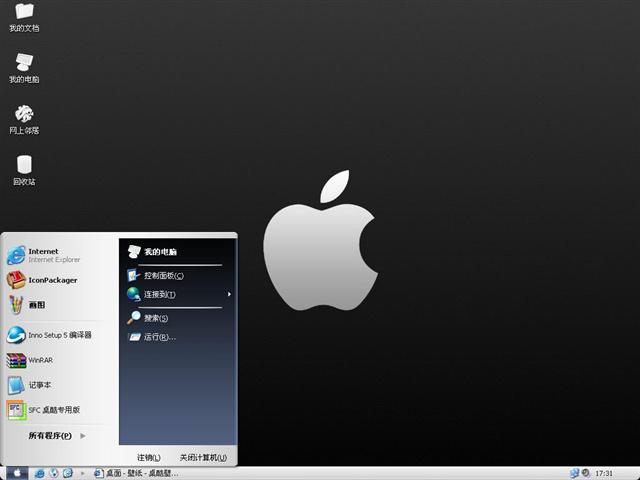
Task: Open 网上邻居 desktop icon
Action: coord(24,118)
